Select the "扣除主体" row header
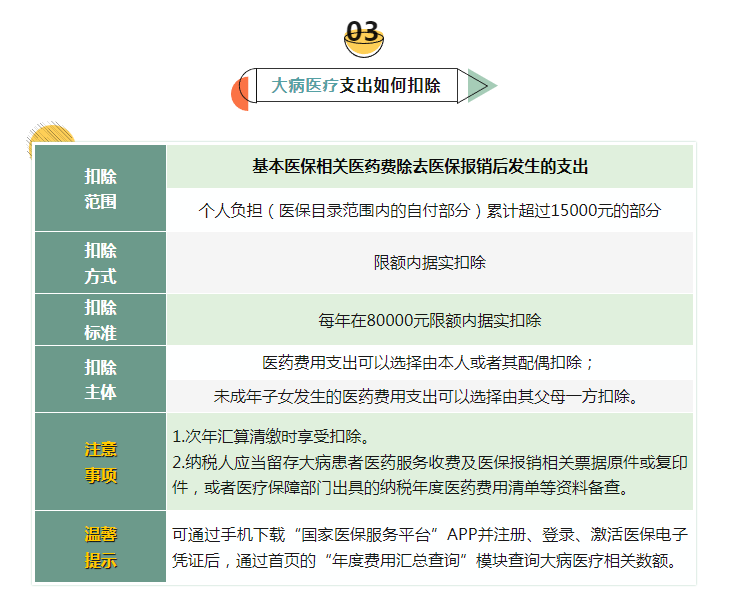The image size is (735, 616). pyautogui.click(x=100, y=379)
